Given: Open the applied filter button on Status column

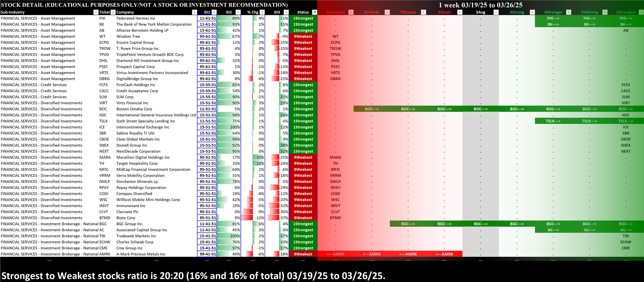Looking at the screenshot, I should pos(315,12).
